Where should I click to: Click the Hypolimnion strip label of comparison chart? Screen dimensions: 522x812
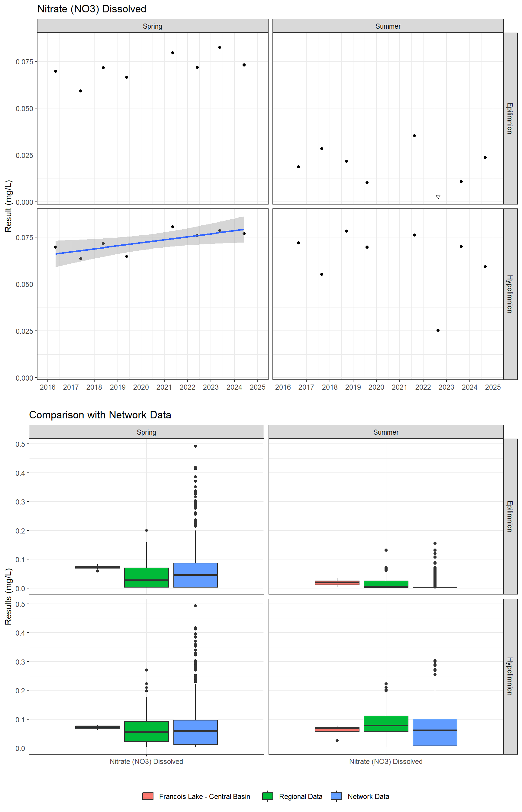510,676
